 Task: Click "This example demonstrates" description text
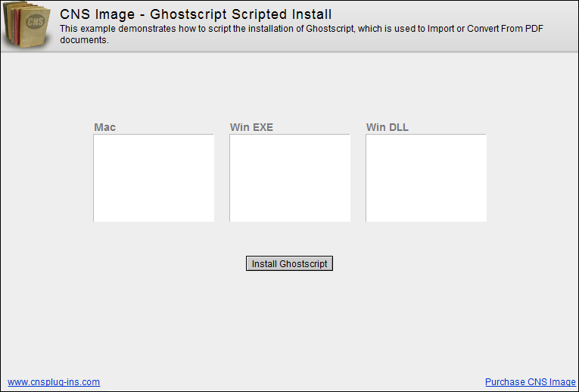point(118,29)
